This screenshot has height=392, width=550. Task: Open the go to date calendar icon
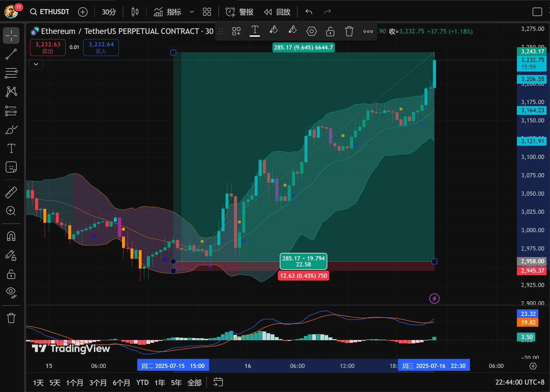(x=218, y=382)
